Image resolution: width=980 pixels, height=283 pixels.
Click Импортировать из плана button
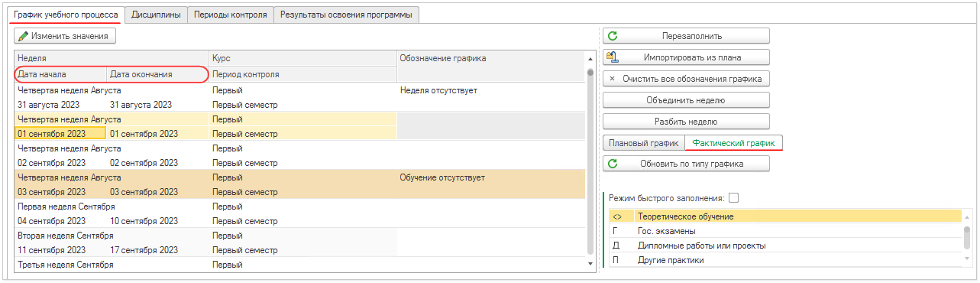pos(686,57)
